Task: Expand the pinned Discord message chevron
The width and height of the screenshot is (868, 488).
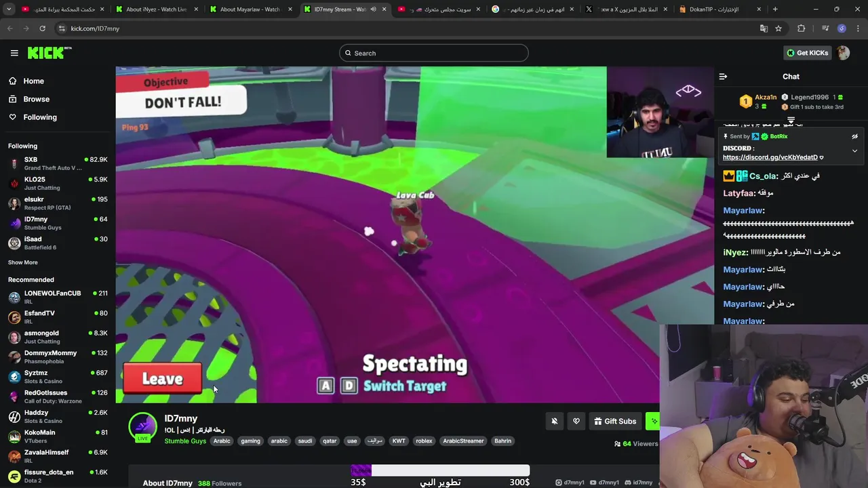Action: coord(854,150)
